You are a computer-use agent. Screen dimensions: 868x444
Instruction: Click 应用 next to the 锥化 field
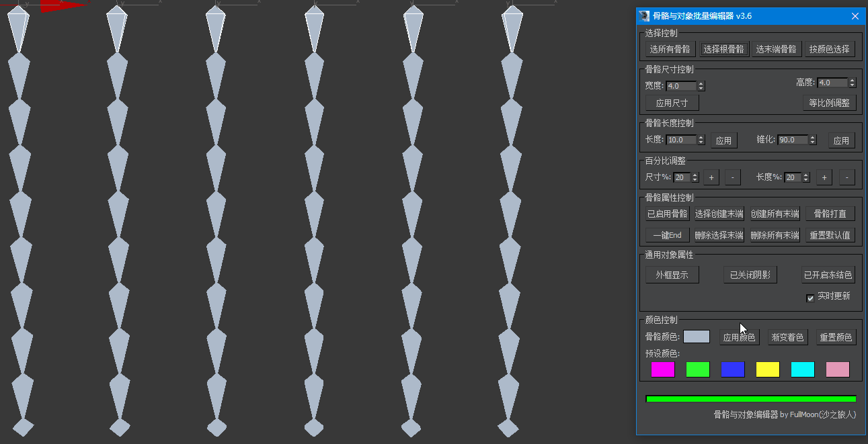click(x=841, y=140)
